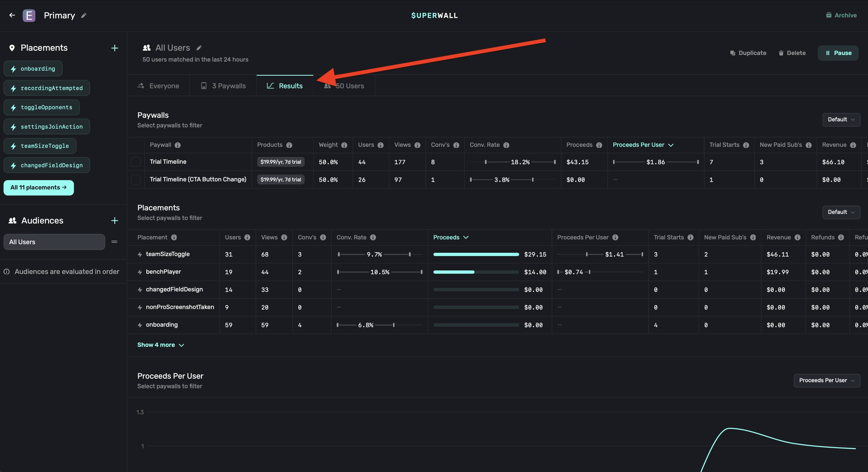
Task: Click info icon next to Trial Starts in Paywalls table
Action: [x=746, y=145]
